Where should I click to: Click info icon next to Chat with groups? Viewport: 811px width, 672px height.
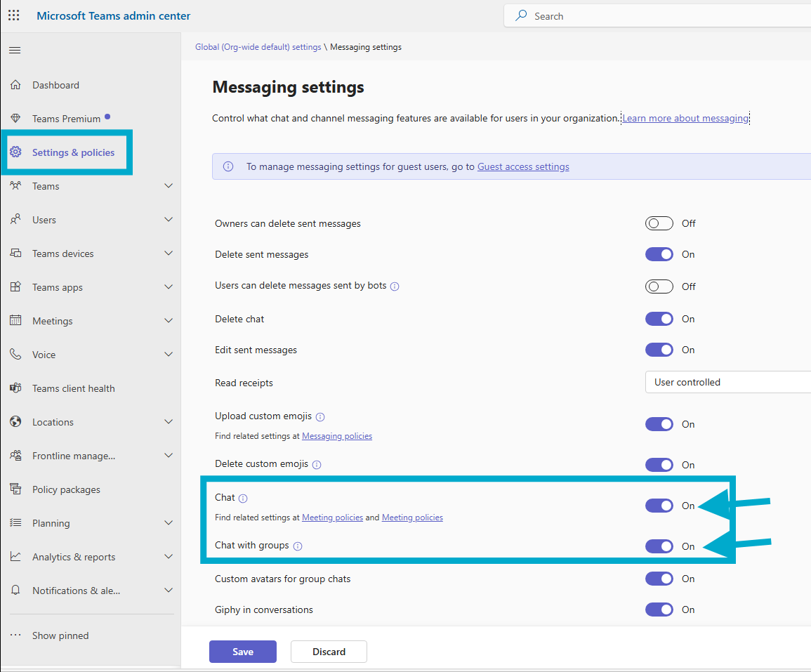tap(298, 546)
